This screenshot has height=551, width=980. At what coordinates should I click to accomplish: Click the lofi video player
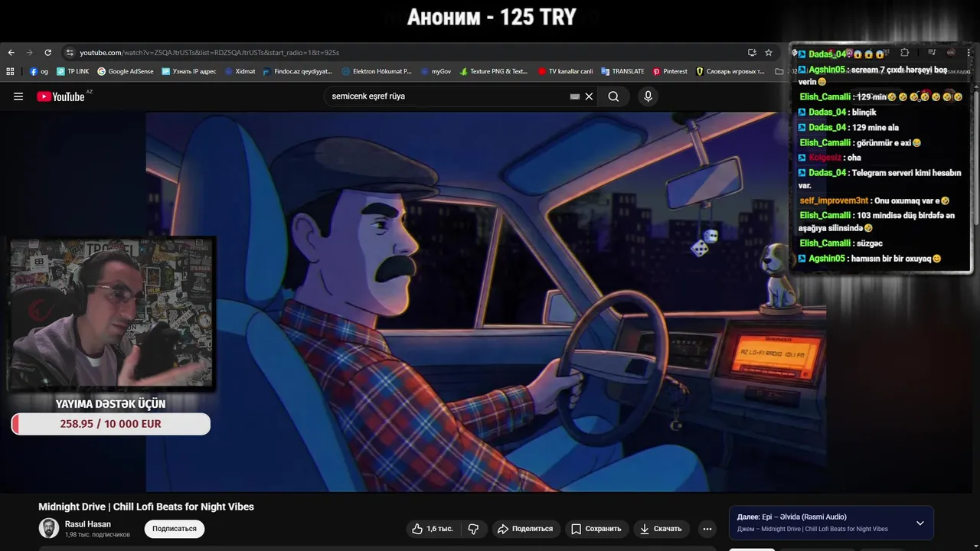[x=485, y=302]
